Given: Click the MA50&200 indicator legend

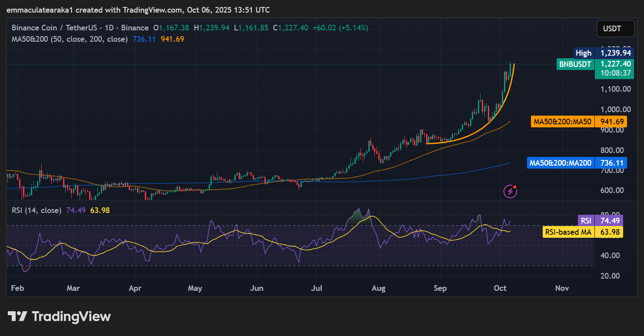Looking at the screenshot, I should 70,39.
